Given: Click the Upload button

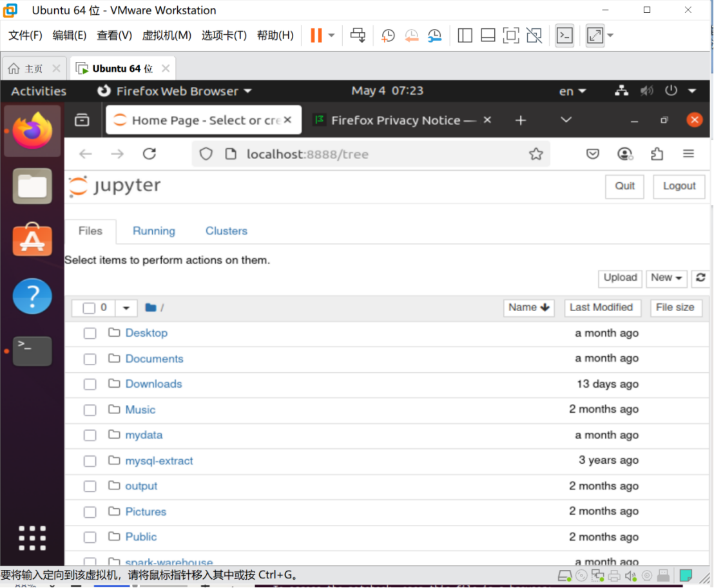Looking at the screenshot, I should [x=620, y=278].
